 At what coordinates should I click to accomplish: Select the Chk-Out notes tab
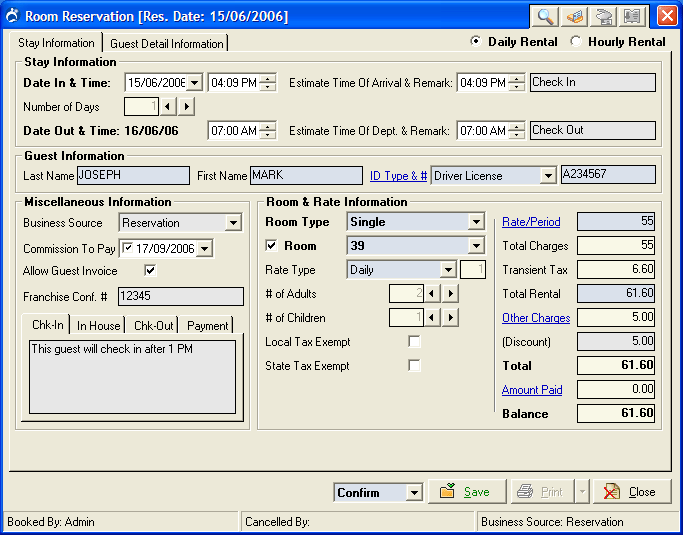point(153,325)
